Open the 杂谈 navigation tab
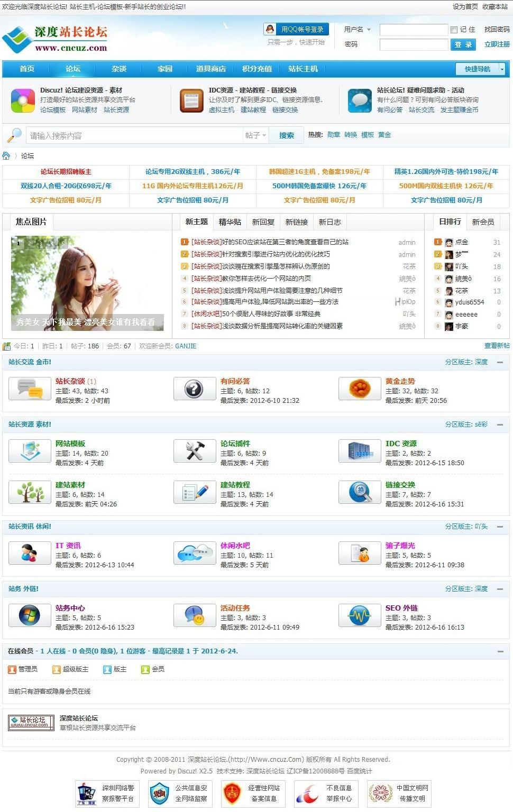 point(118,69)
